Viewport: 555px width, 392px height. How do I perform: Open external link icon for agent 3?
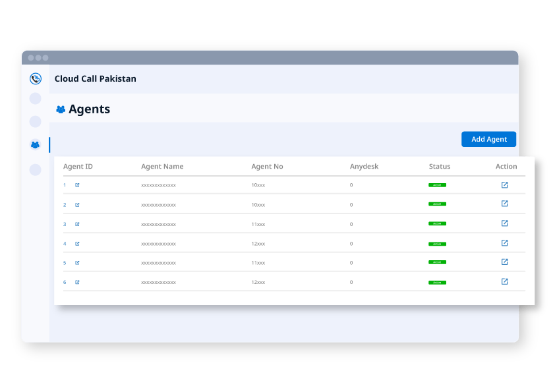(77, 224)
